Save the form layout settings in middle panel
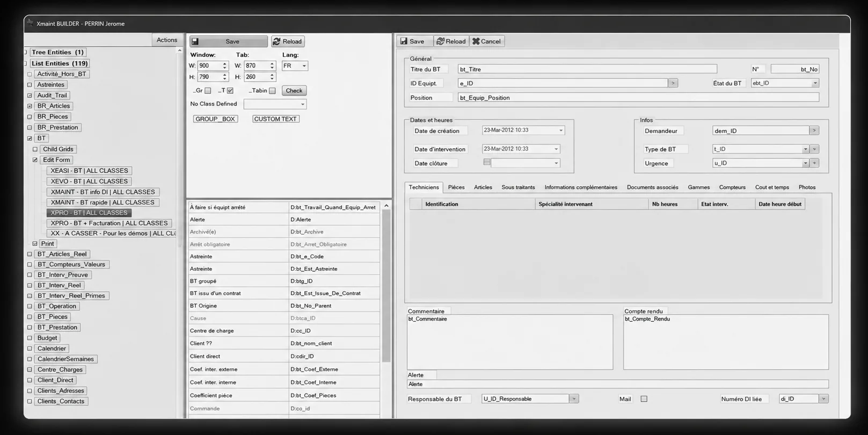868x435 pixels. coord(228,41)
